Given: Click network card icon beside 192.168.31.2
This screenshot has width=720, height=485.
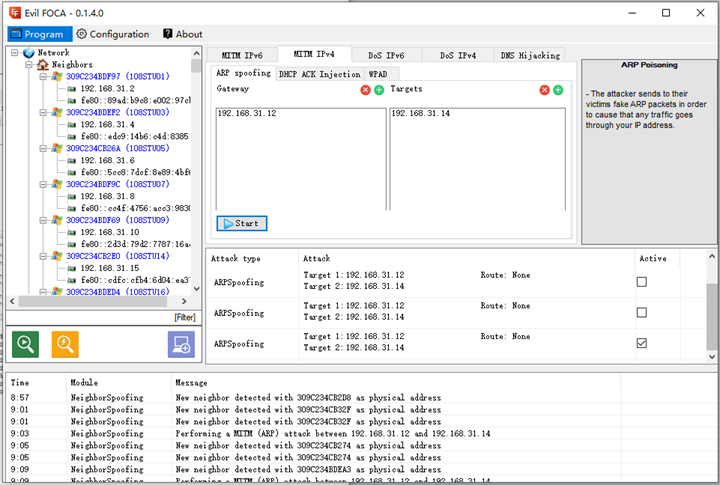Looking at the screenshot, I should click(x=72, y=89).
